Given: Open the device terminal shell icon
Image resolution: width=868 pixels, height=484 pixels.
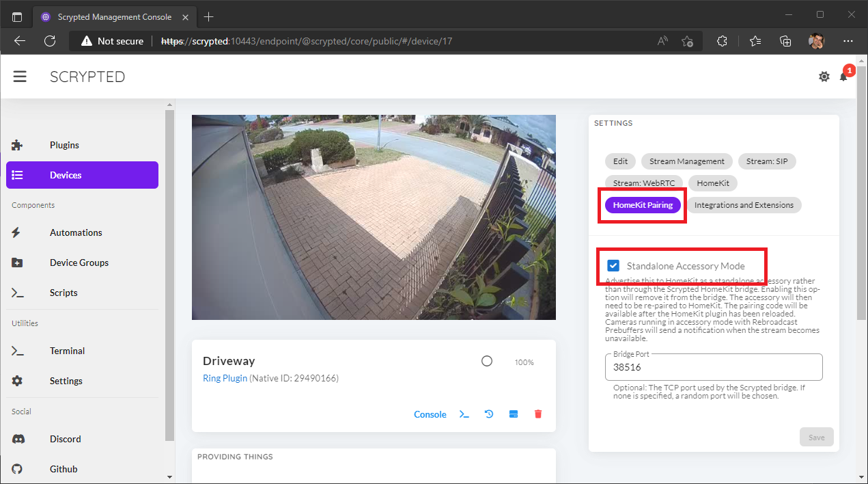Looking at the screenshot, I should (x=464, y=414).
